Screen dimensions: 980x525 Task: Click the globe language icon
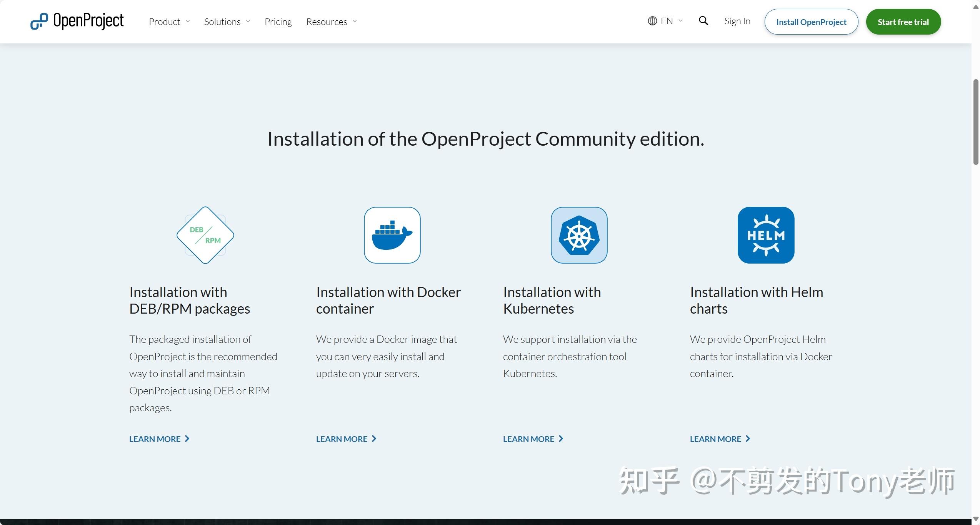click(652, 21)
